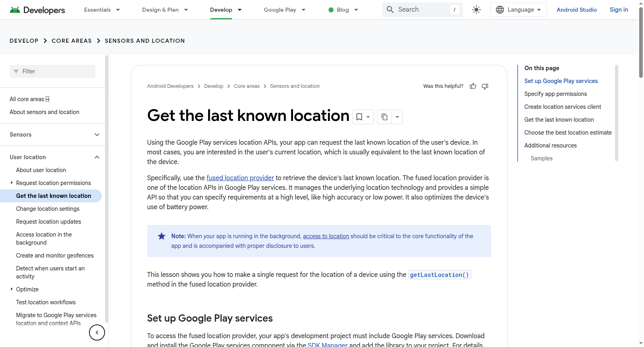Open the bookmark dropdown arrow

pos(368,117)
